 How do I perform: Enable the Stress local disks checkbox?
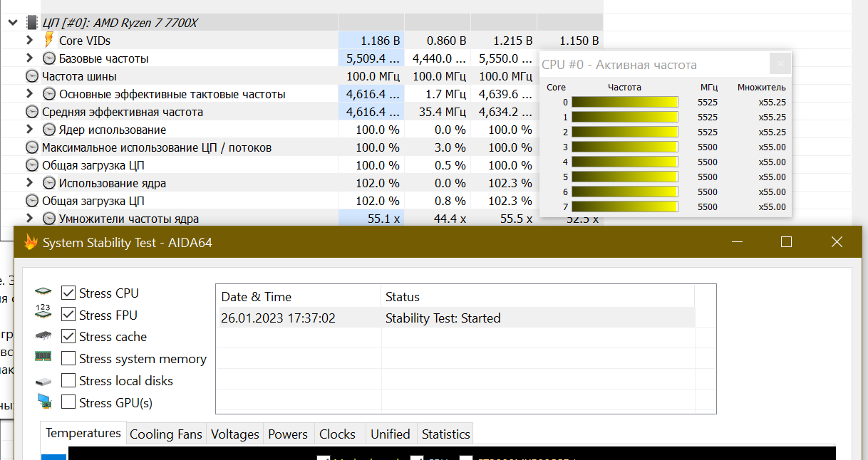68,380
